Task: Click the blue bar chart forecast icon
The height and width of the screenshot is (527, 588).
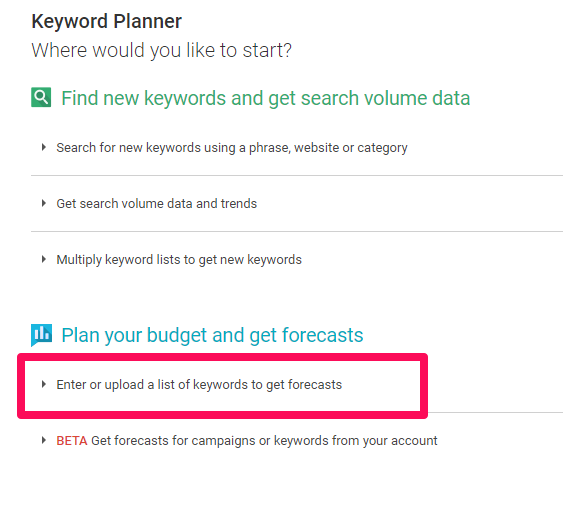Action: [x=41, y=335]
